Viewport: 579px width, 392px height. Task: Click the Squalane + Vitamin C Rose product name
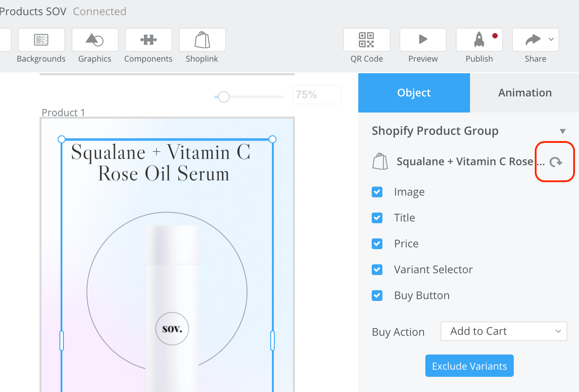(x=470, y=162)
